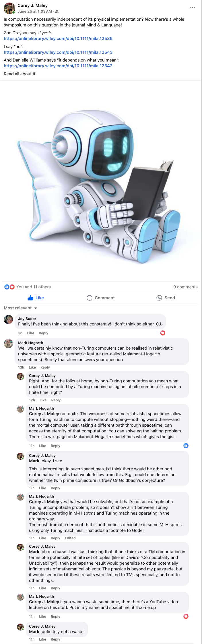Click the Send messenger icon
202x644 pixels.
pyautogui.click(x=159, y=298)
